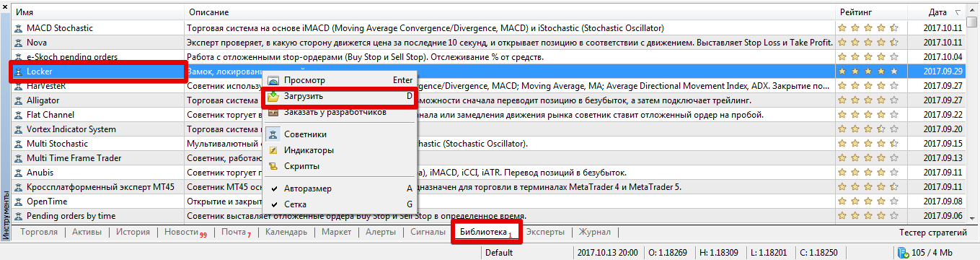Collapse the Инструменты panel via its close X
The image size is (980, 260).
[x=6, y=5]
